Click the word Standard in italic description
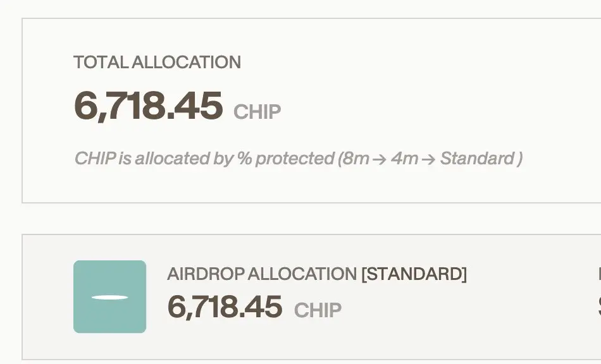The image size is (601, 364). coord(477,159)
